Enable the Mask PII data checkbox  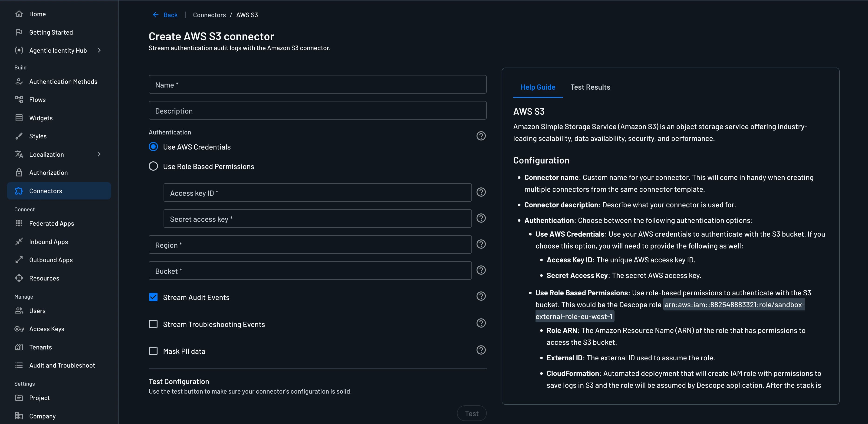pos(153,351)
